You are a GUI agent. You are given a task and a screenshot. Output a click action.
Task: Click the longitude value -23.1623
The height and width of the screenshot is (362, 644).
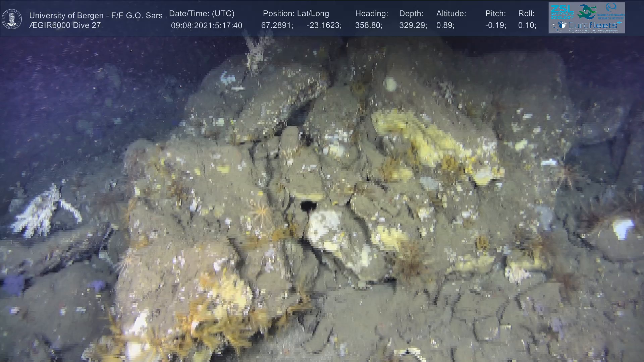click(324, 25)
